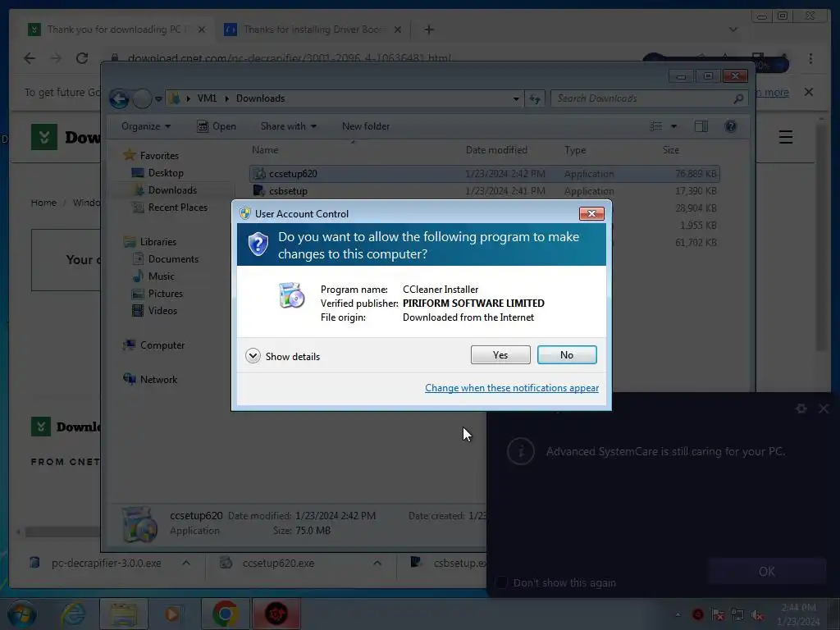
Task: Click the Explorer help icon
Action: (x=731, y=126)
